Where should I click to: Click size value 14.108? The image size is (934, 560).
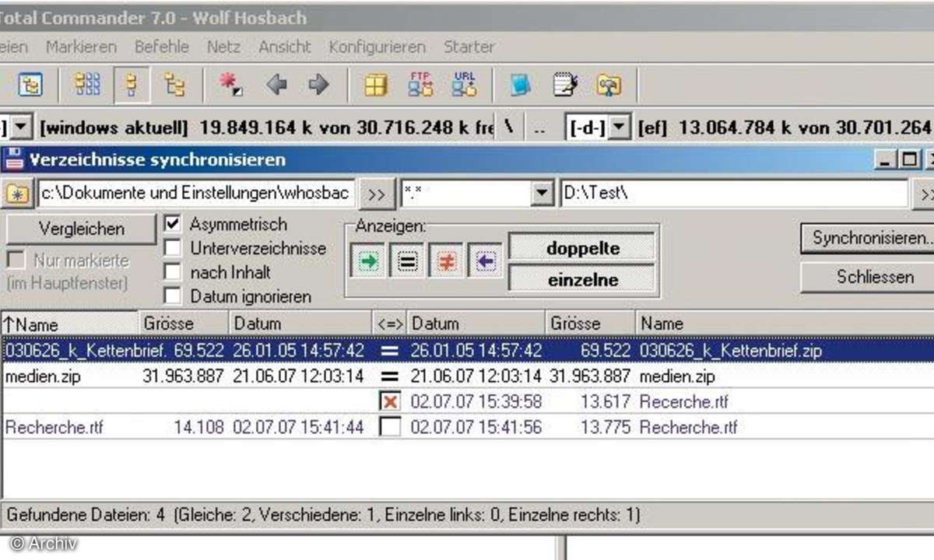click(200, 426)
